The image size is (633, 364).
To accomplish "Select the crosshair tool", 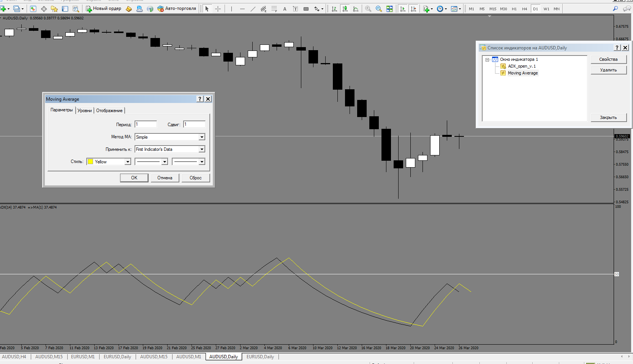I will tap(218, 9).
